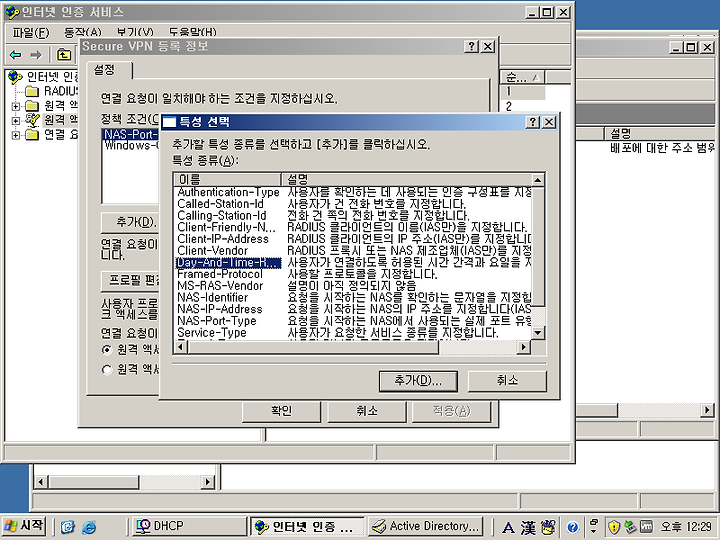Click the Back arrow toolbar icon
Viewport: 720px width, 540px height.
(16, 55)
